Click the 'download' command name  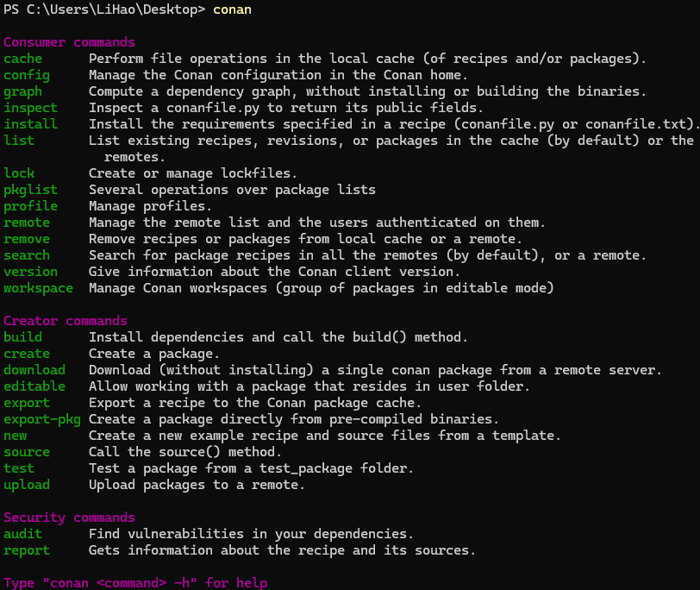34,370
